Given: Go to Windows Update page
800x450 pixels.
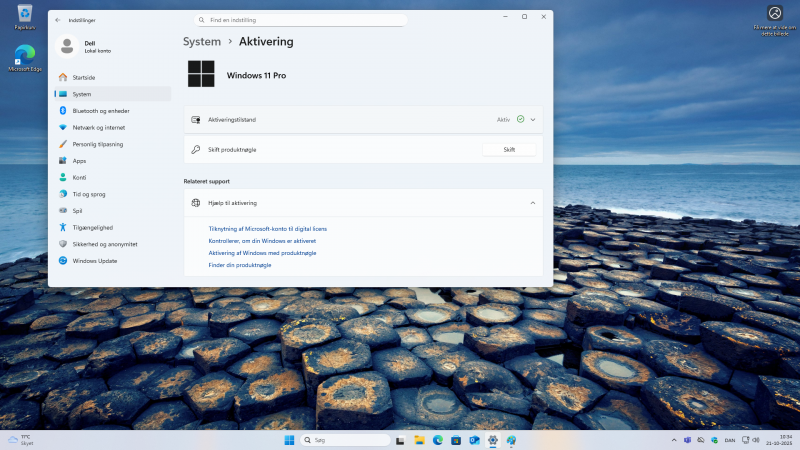Looking at the screenshot, I should [94, 261].
